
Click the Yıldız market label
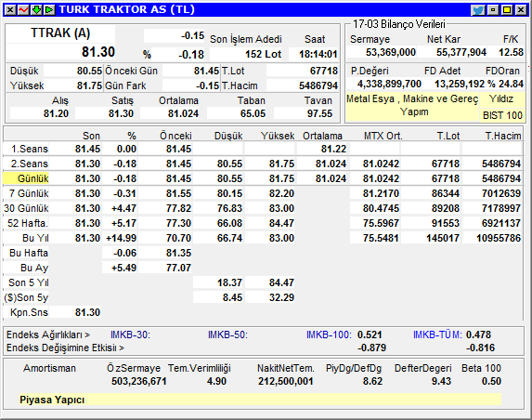coord(501,99)
